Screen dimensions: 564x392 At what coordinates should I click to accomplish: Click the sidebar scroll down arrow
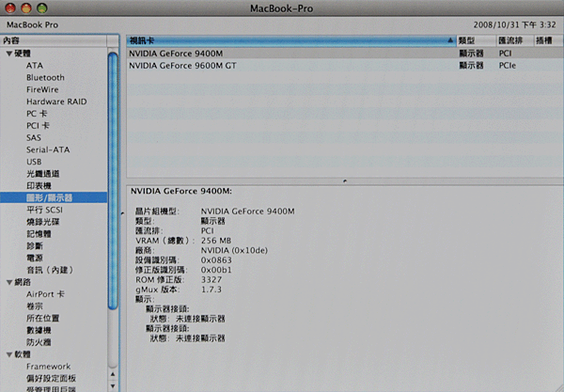[x=113, y=386]
